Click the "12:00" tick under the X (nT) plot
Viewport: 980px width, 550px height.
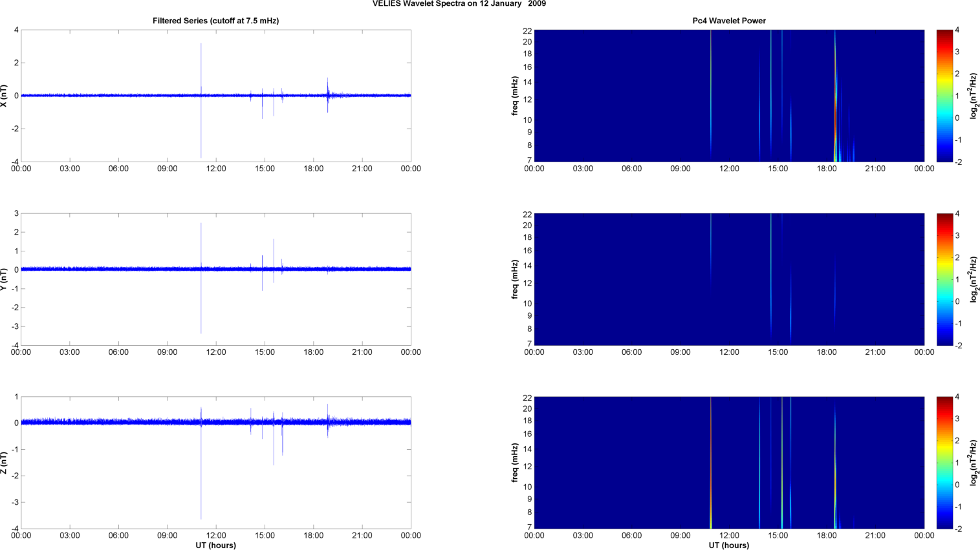coord(216,169)
